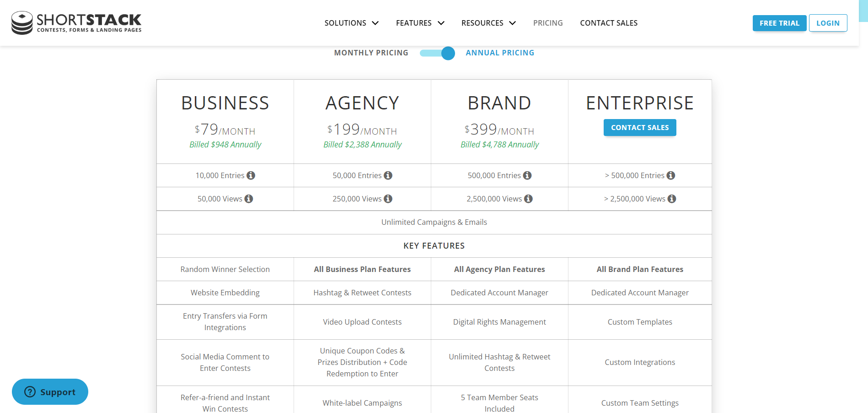Click the Enterprise plan heading
Viewport: 868px width, 413px height.
(640, 103)
